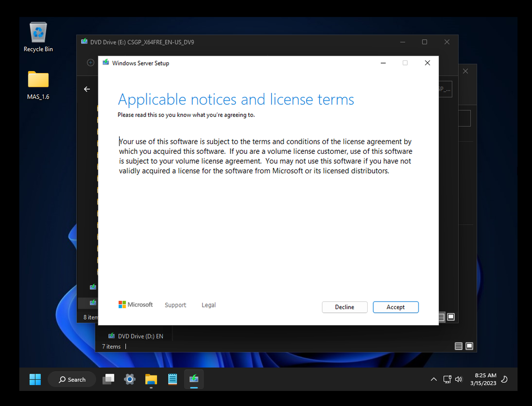Viewport: 532px width, 406px height.
Task: Decline the license terms
Action: click(x=344, y=307)
